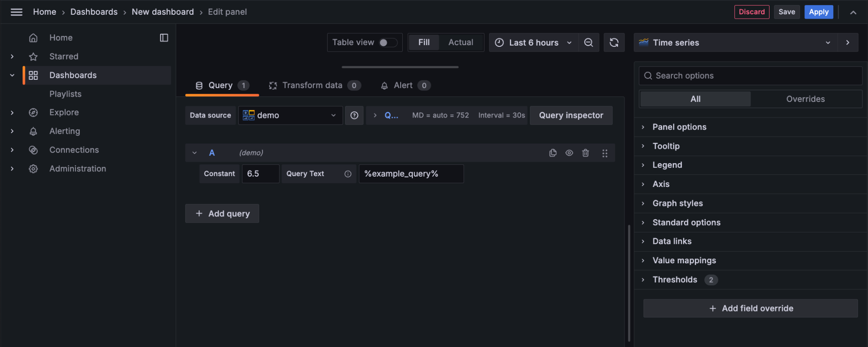This screenshot has width=868, height=347.
Task: Click the Add field override button
Action: coord(750,308)
